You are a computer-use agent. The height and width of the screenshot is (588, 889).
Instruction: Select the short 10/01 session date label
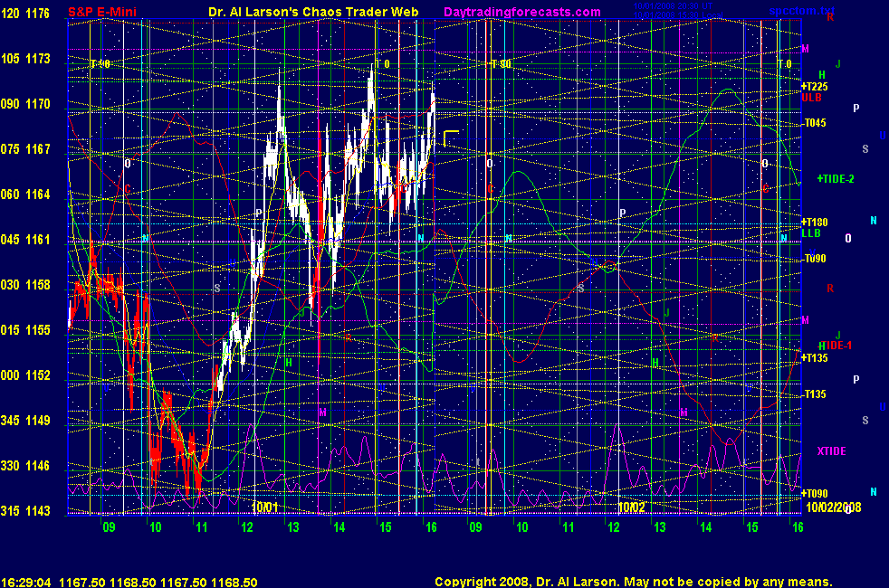pyautogui.click(x=264, y=507)
